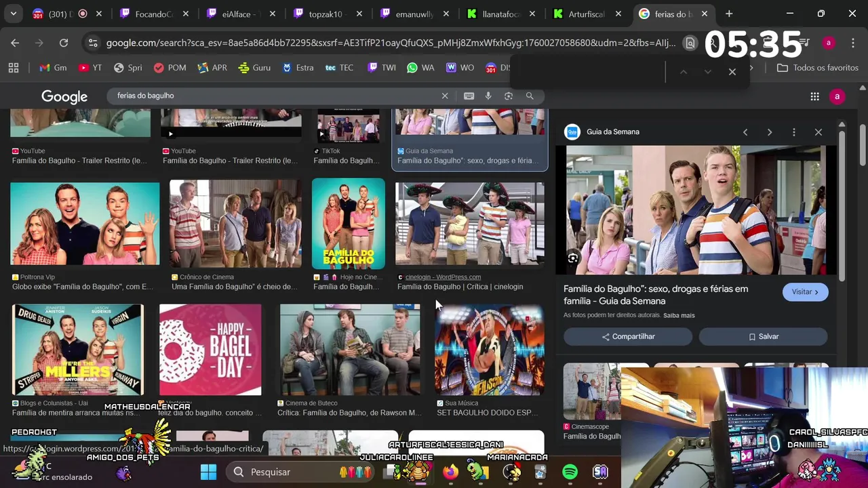This screenshot has height=488, width=868.
Task: Open the APR bookmark
Action: coord(212,68)
